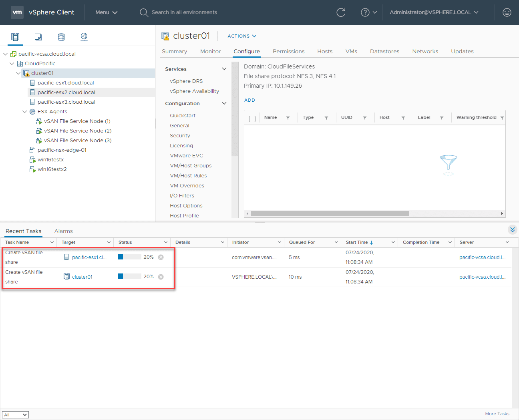Open the Storage inventory view

pyautogui.click(x=61, y=37)
